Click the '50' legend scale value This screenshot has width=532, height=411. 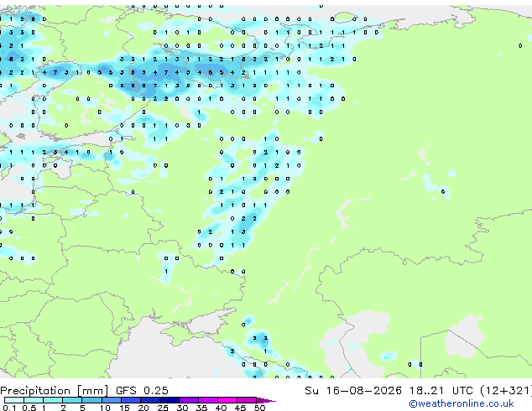pos(259,408)
